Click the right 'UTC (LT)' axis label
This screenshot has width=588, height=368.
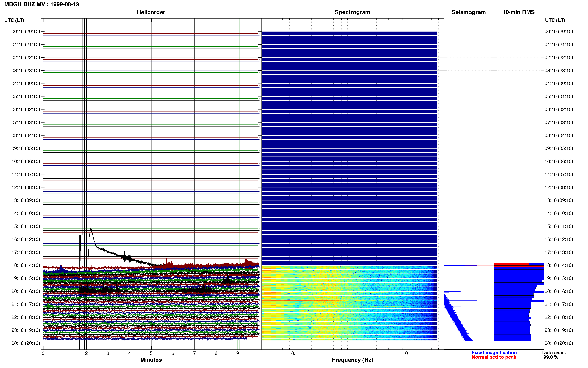click(x=555, y=20)
